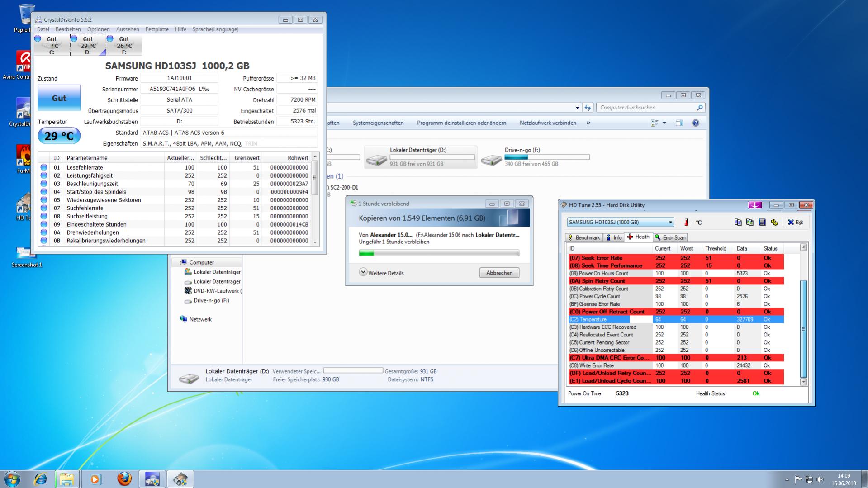Click the thermometer icon in HD Tune
This screenshot has height=488, width=868.
tap(686, 222)
